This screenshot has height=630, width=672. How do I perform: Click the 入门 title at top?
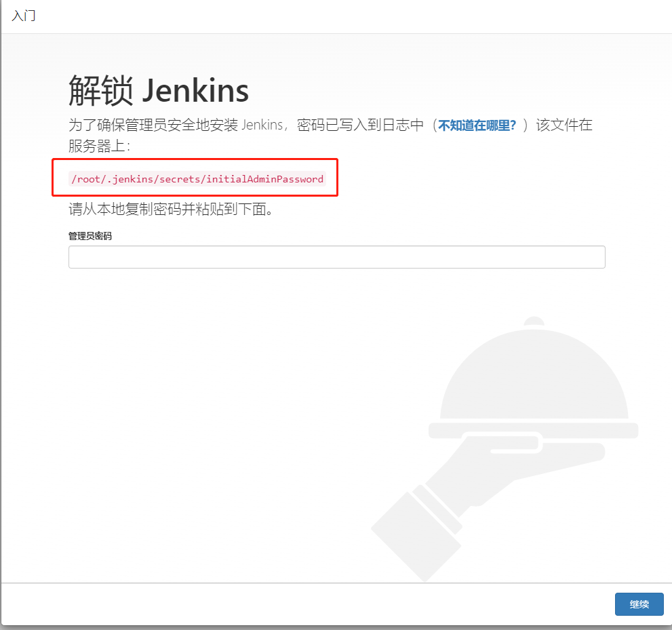(24, 16)
